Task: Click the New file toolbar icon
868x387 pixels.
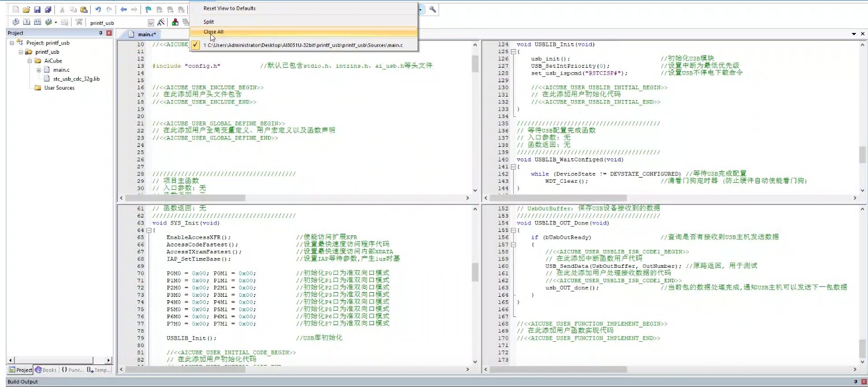Action: [x=15, y=10]
